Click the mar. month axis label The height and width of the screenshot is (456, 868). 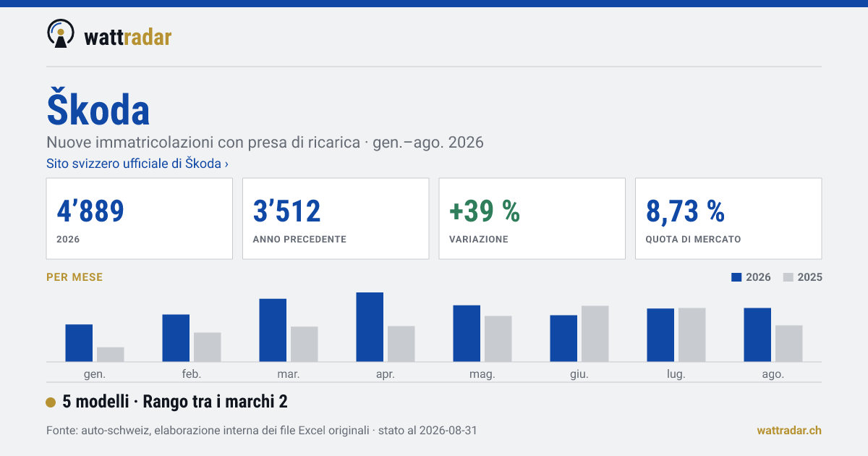pyautogui.click(x=289, y=374)
